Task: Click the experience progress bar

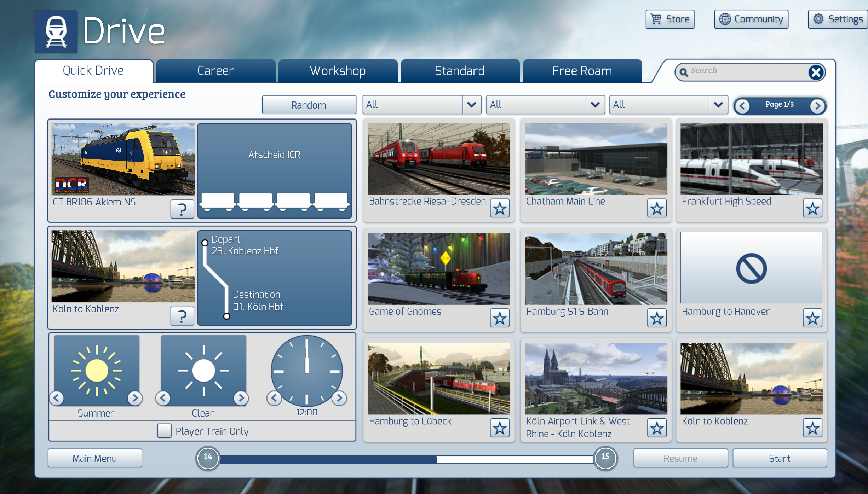Action: tap(406, 459)
